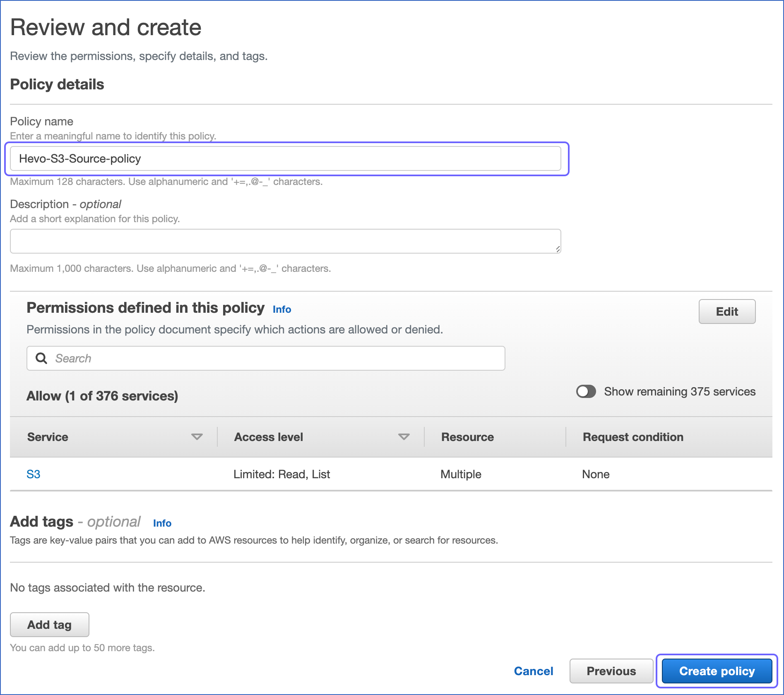
Task: Open Info link beside Add tags
Action: (x=162, y=523)
